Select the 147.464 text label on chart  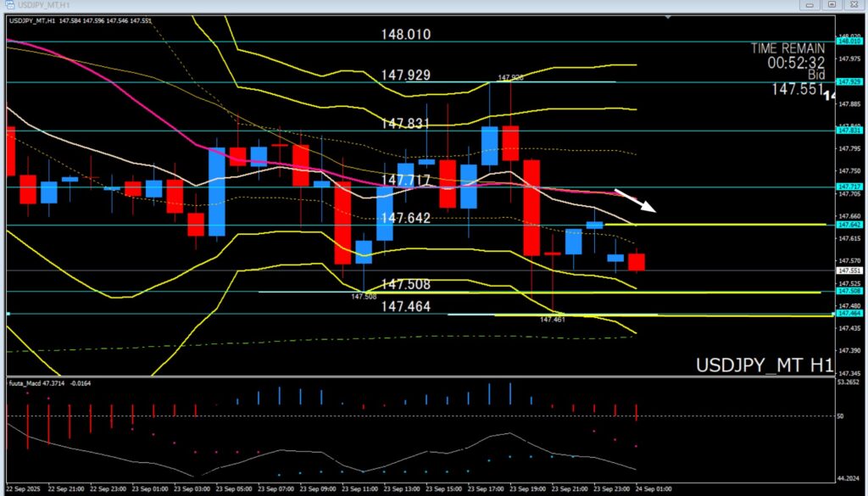(405, 306)
